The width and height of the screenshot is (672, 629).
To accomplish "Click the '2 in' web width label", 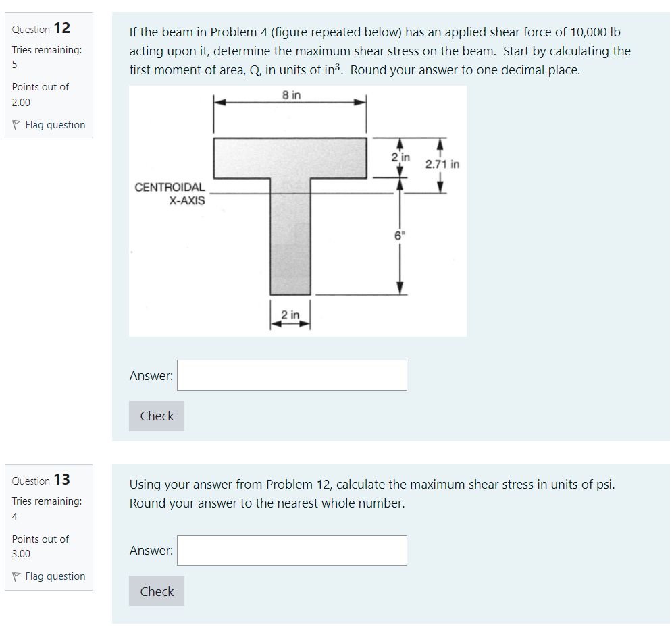I will (x=290, y=314).
